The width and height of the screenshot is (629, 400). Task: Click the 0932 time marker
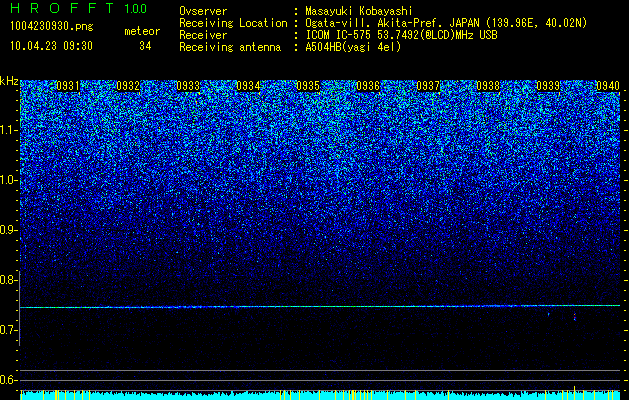point(128,86)
